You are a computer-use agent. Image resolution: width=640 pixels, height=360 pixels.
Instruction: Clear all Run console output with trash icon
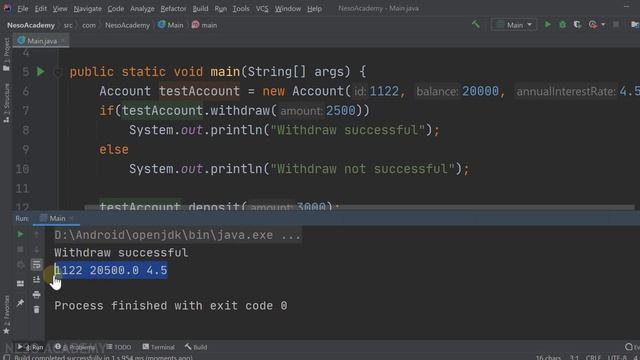tap(36, 310)
